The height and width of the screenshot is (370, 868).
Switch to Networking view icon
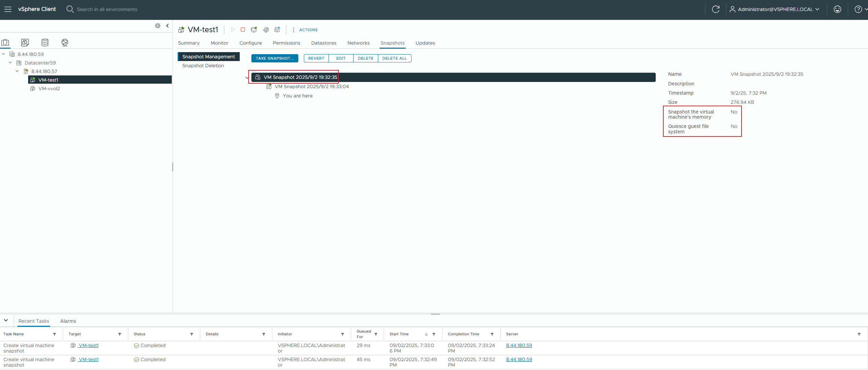tap(65, 43)
